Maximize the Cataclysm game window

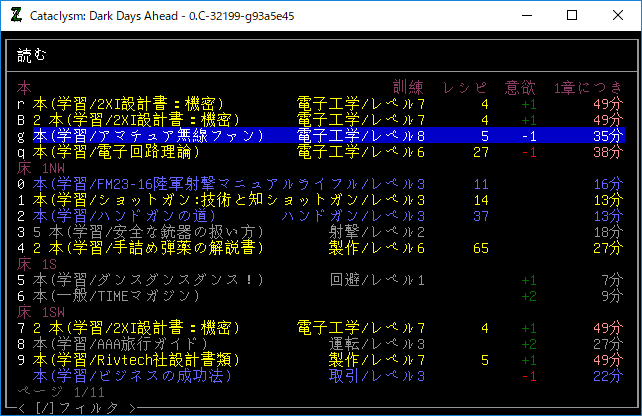tap(572, 16)
